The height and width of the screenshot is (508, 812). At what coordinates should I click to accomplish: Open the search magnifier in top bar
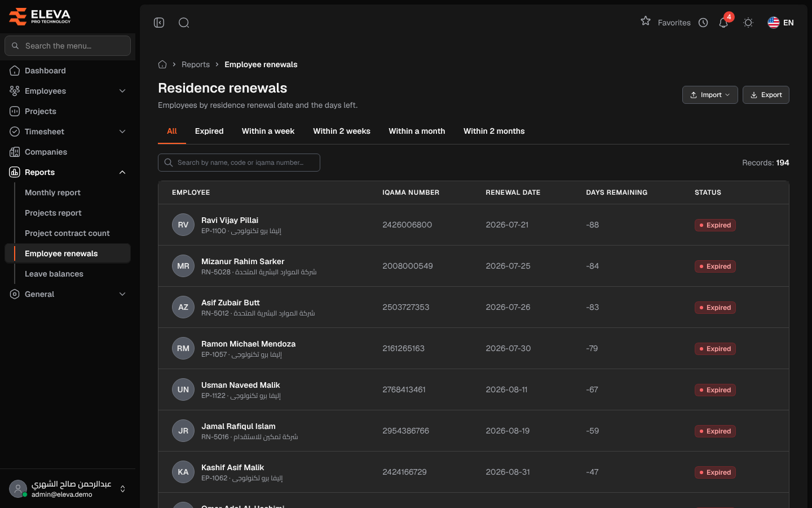(x=184, y=23)
